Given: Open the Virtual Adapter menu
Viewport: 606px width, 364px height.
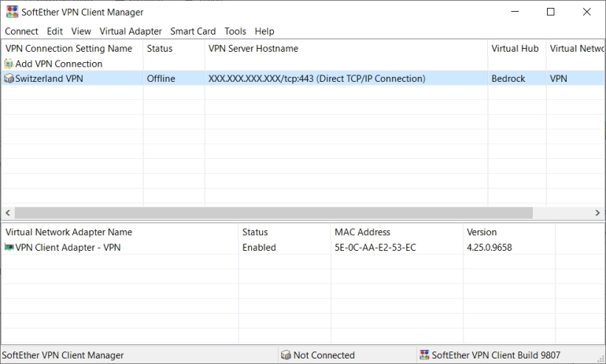Looking at the screenshot, I should coord(131,31).
